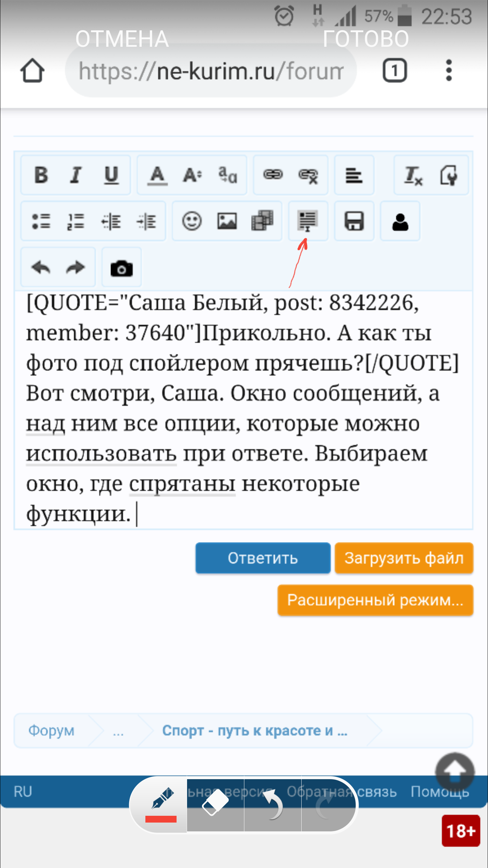Viewport: 488px width, 868px height.
Task: Tap ГОТОВО to finish screenshot edit
Action: pyautogui.click(x=366, y=39)
